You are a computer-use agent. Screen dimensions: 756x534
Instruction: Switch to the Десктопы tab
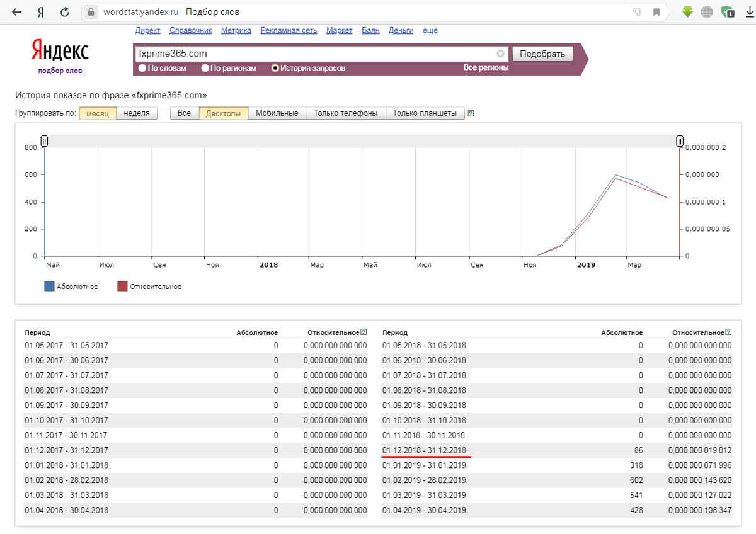(x=223, y=113)
